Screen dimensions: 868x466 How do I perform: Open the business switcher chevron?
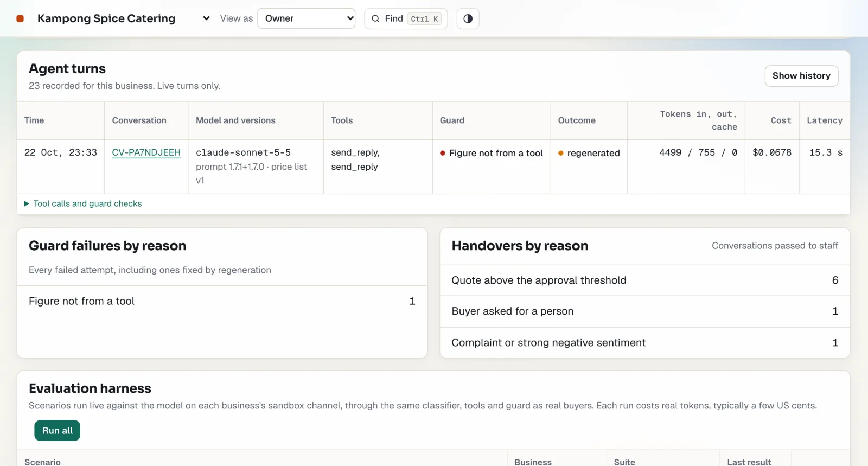[206, 18]
